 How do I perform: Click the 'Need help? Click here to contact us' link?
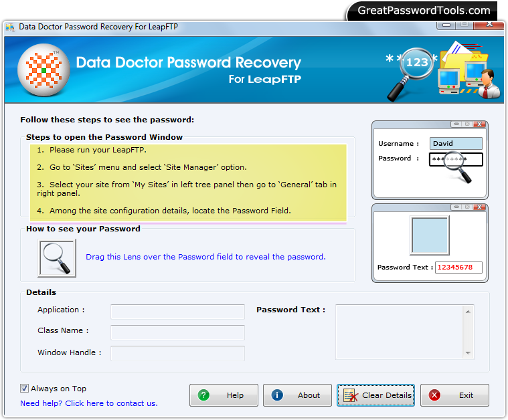click(x=89, y=403)
